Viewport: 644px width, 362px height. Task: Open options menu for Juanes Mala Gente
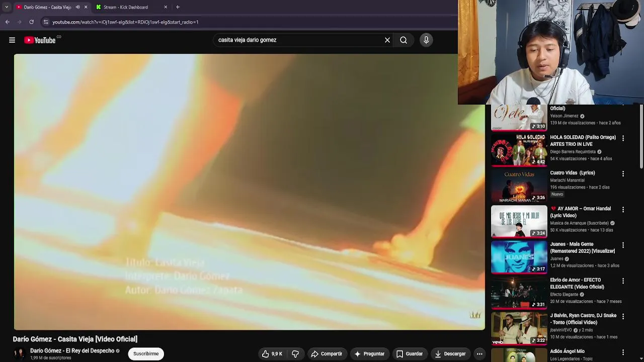[x=623, y=245]
